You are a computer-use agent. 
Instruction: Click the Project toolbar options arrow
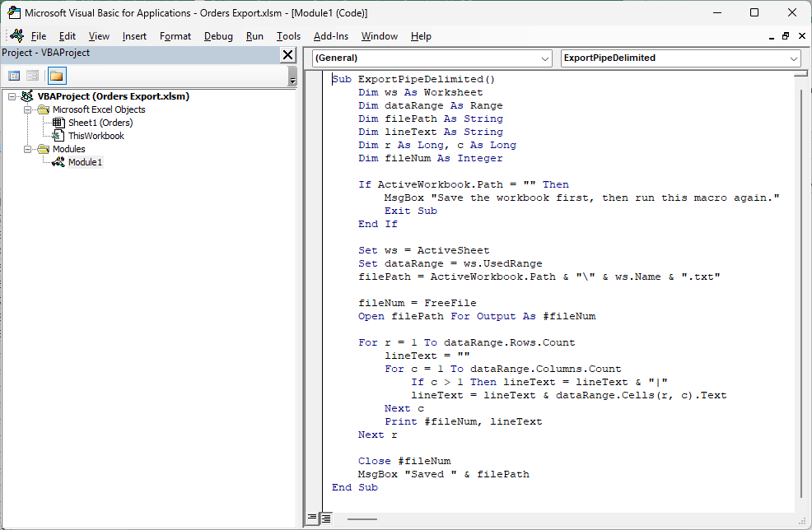292,77
